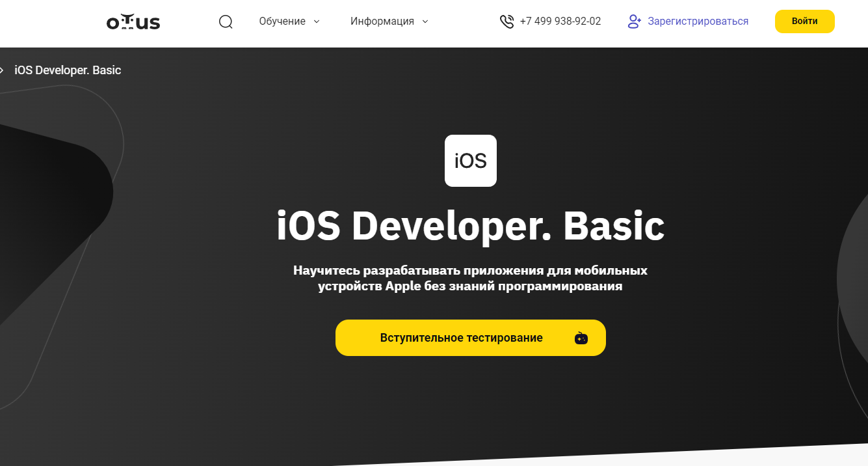Open the search magnifier icon
868x466 pixels.
click(226, 21)
